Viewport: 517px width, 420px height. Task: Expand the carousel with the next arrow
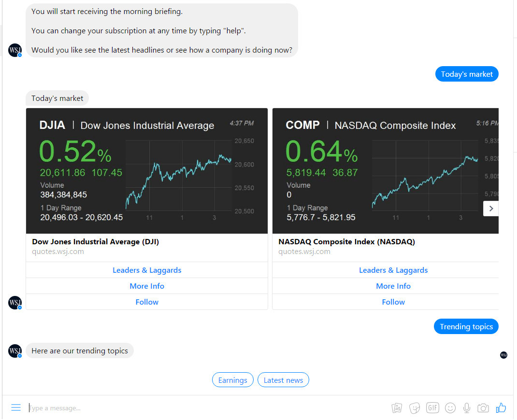point(490,208)
